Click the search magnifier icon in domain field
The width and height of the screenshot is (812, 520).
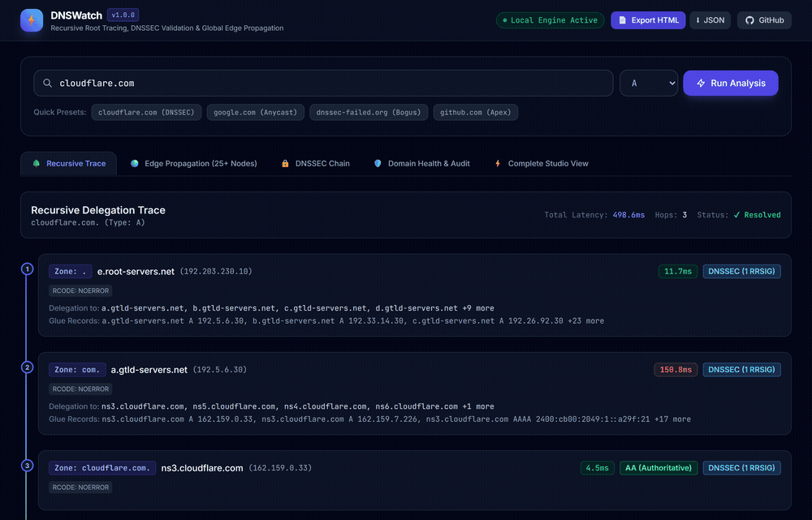tap(47, 84)
